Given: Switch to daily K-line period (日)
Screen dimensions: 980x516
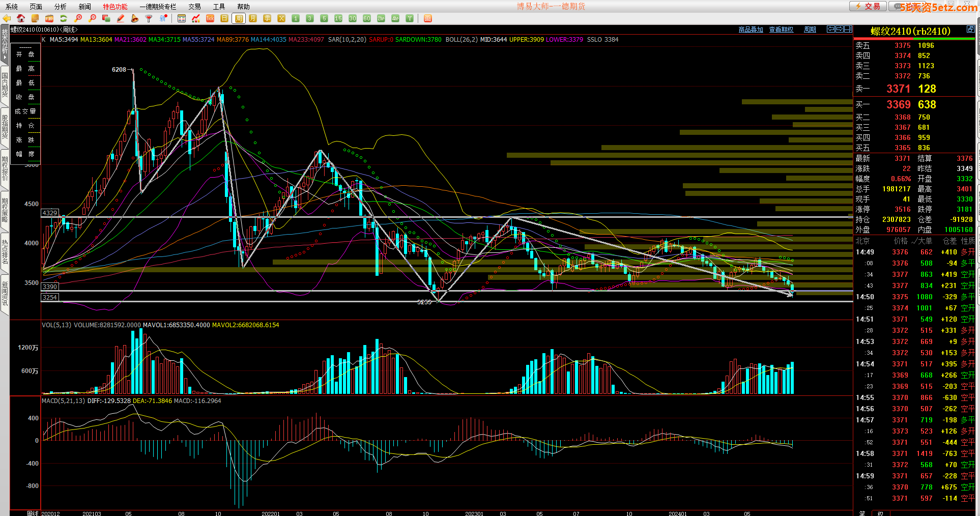Looking at the screenshot, I should 224,18.
